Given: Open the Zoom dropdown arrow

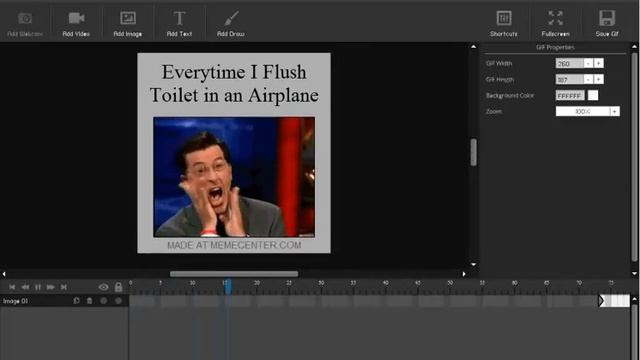Looking at the screenshot, I should coord(615,111).
